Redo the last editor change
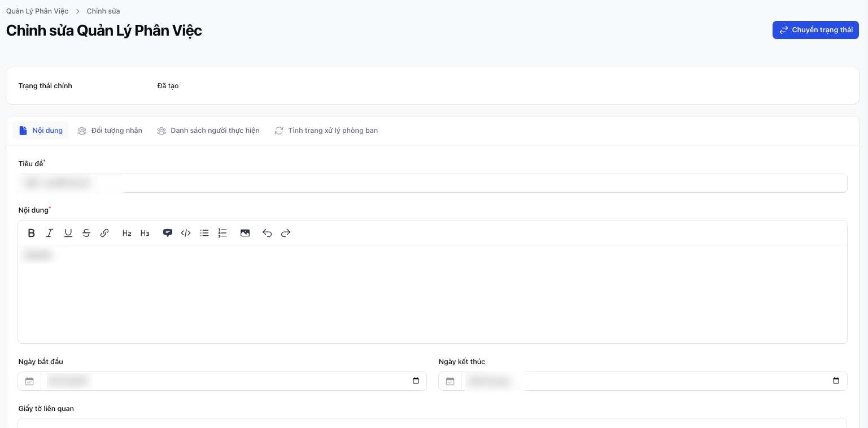Image resolution: width=868 pixels, height=428 pixels. (286, 233)
